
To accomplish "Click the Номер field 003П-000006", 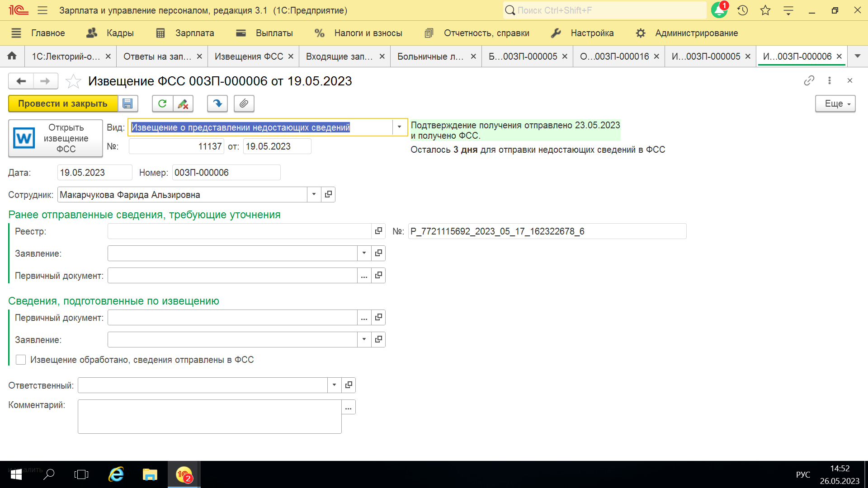I will [226, 173].
